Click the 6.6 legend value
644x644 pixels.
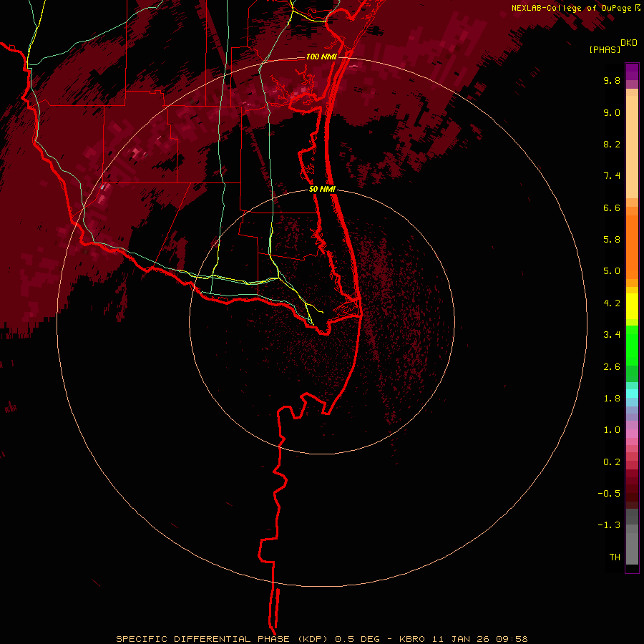click(612, 208)
